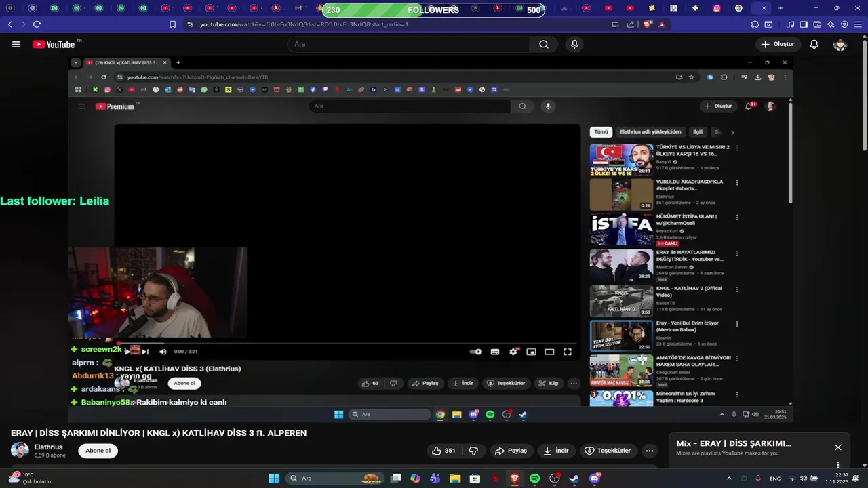Screen dimensions: 868x488
Task: Open Brave Shields lion icon
Action: 648,24
